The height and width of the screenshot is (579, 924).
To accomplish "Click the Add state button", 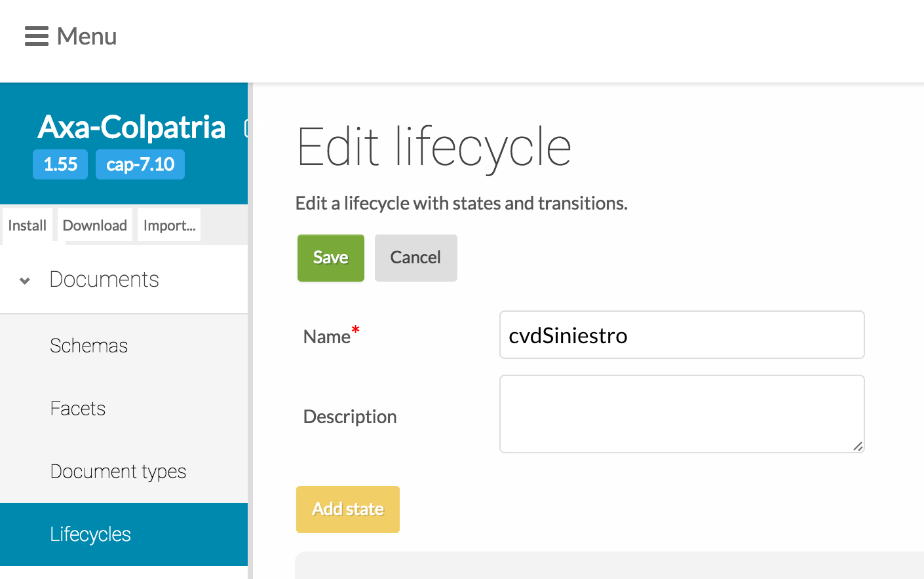I will click(348, 510).
